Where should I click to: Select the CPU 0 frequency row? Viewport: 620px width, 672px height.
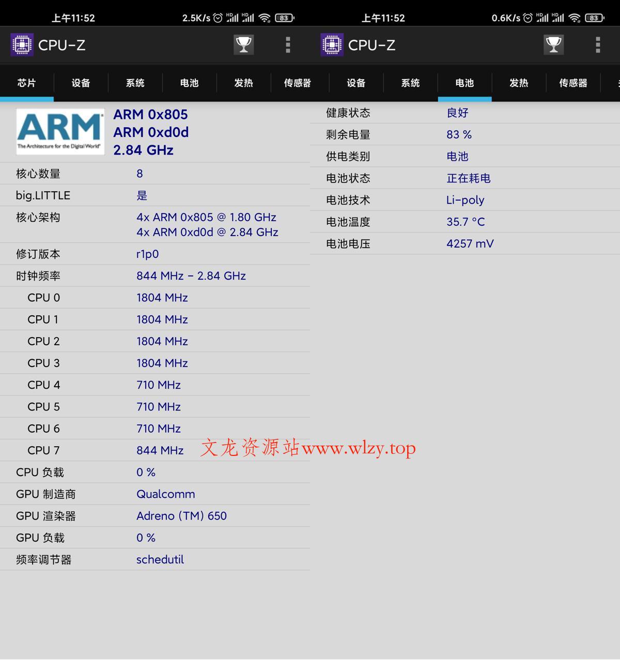coord(155,298)
